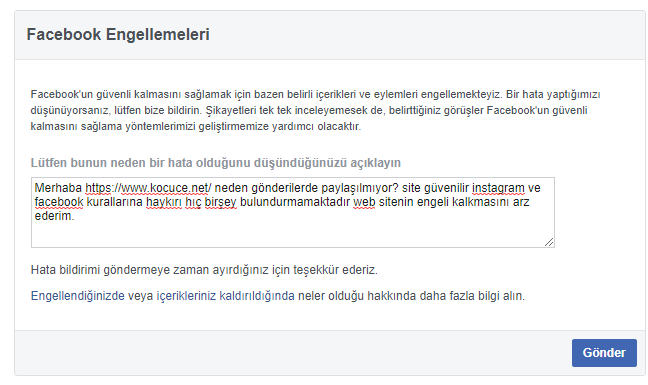Click the https://www.kocuce.net/ URL in the text area
Image resolution: width=648 pixels, height=385 pixels.
(x=148, y=188)
